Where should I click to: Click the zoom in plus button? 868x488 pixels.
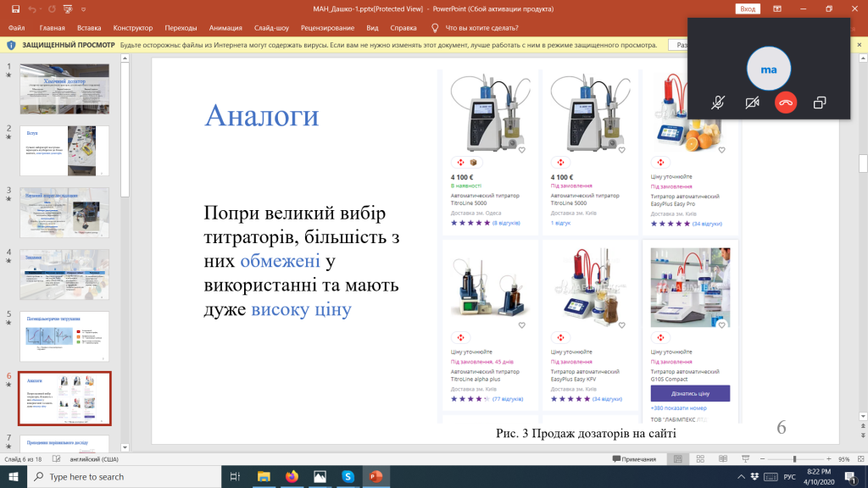(829, 459)
